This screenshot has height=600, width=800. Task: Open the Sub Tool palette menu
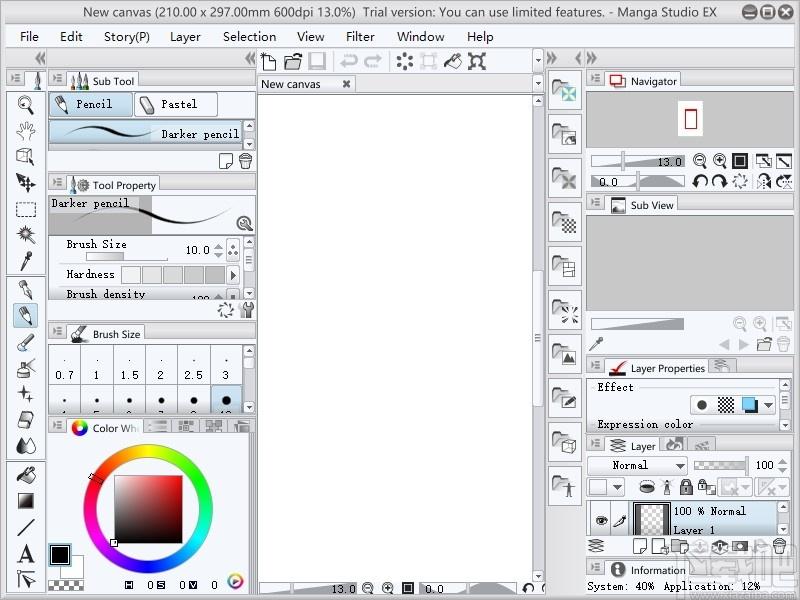point(58,79)
